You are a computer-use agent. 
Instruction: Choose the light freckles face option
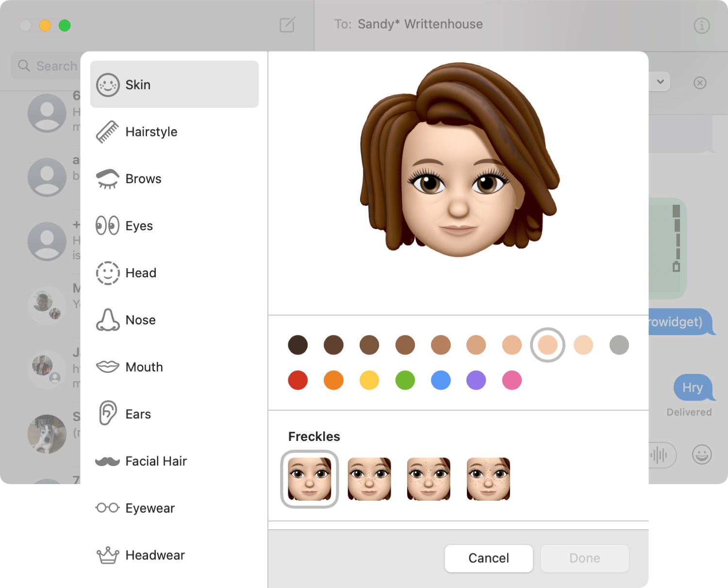(369, 479)
